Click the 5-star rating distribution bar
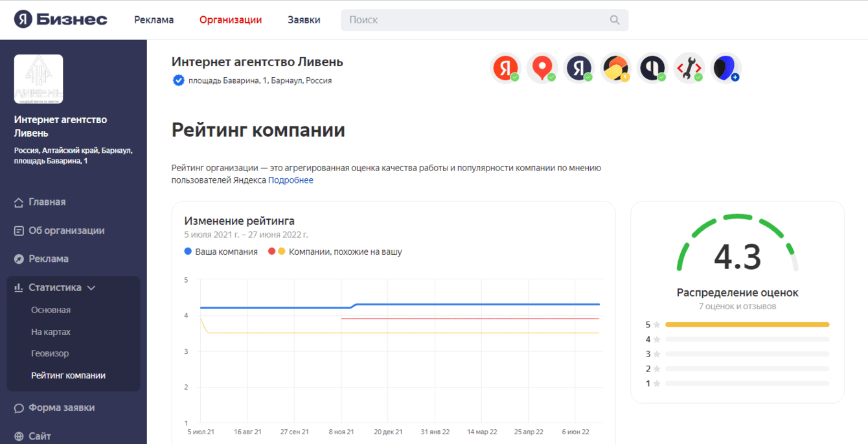 tap(747, 325)
